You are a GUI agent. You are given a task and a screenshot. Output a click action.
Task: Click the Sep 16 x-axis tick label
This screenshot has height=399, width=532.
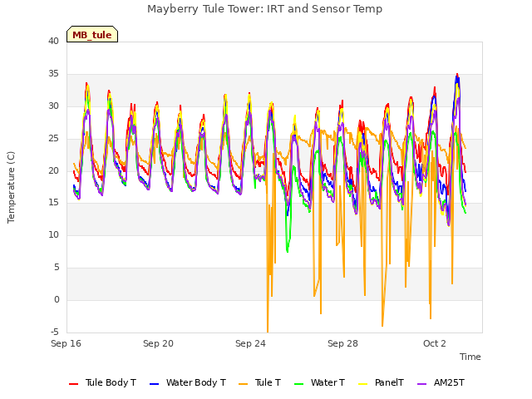coord(66,343)
